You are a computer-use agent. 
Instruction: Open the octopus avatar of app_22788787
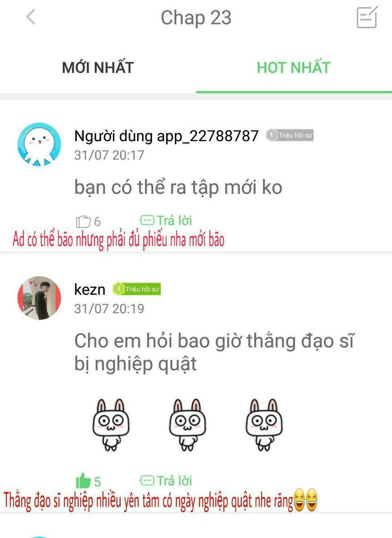[x=39, y=144]
